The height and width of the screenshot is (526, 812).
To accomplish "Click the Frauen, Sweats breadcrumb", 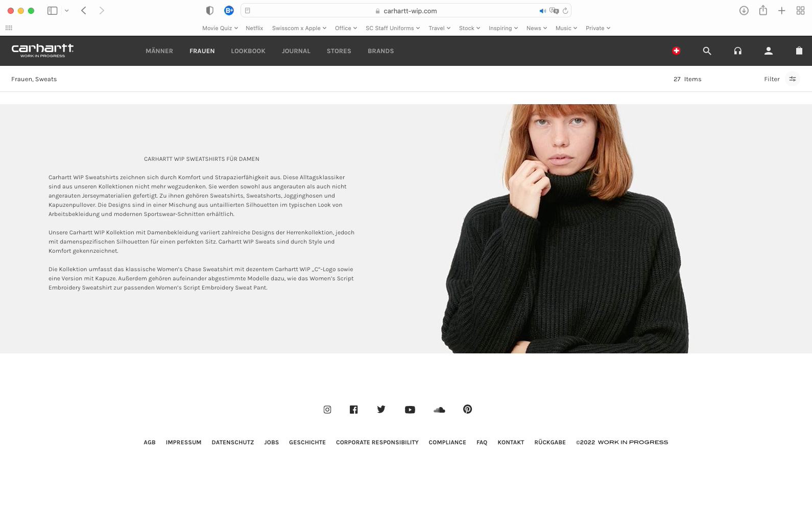I will pos(34,79).
